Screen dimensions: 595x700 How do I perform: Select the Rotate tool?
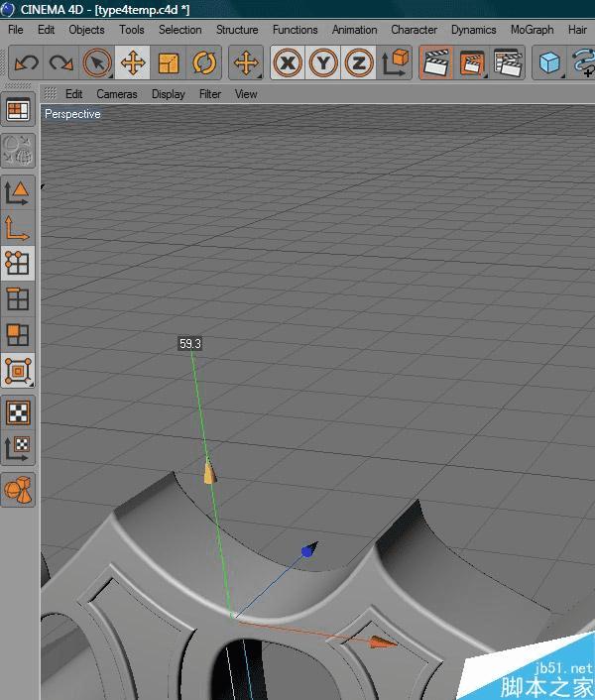coord(204,63)
